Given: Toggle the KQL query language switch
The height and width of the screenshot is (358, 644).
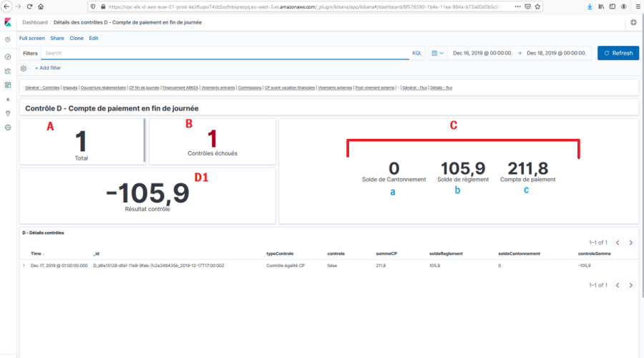Looking at the screenshot, I should coord(416,53).
